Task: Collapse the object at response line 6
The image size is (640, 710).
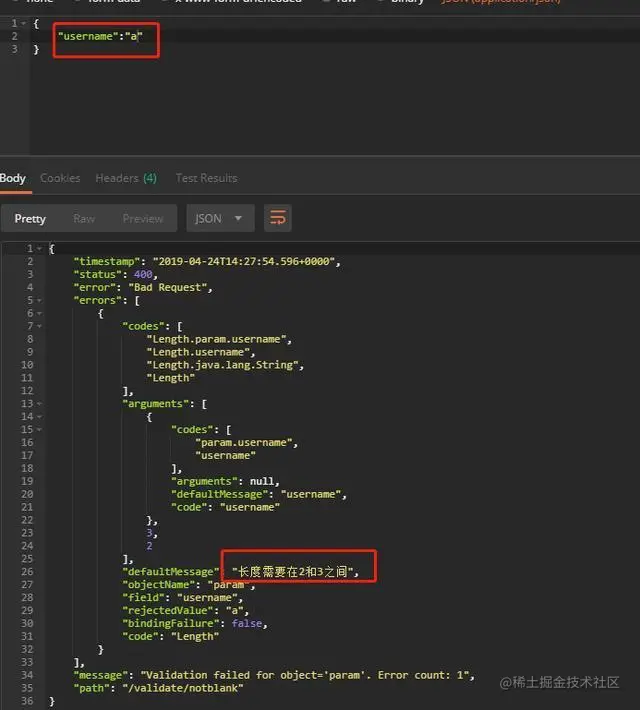Action: pyautogui.click(x=39, y=313)
